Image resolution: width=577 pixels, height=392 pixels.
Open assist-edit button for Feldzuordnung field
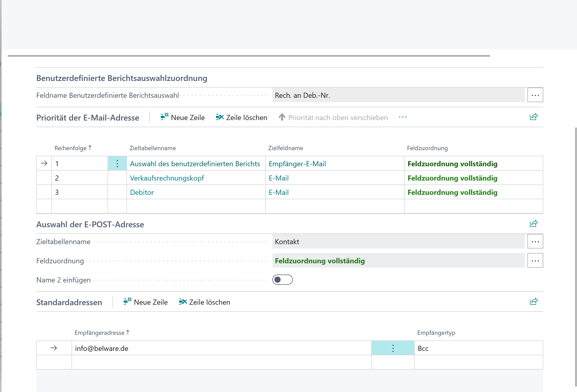[535, 261]
